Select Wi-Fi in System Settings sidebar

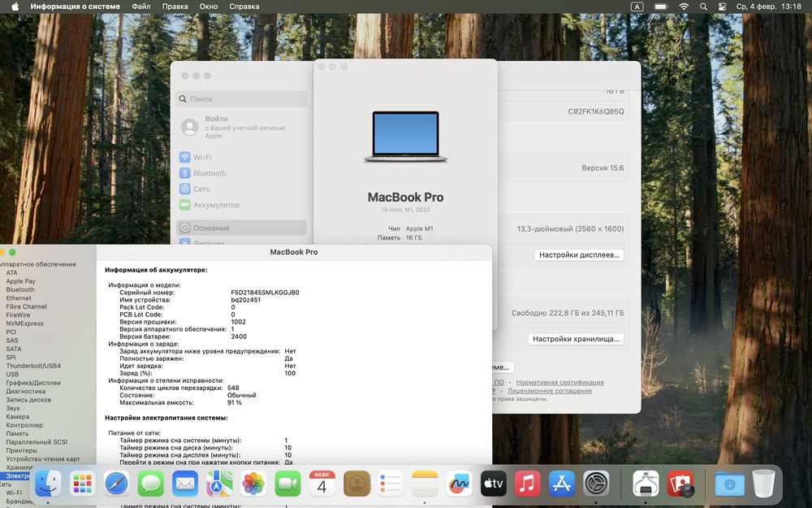[x=241, y=157]
